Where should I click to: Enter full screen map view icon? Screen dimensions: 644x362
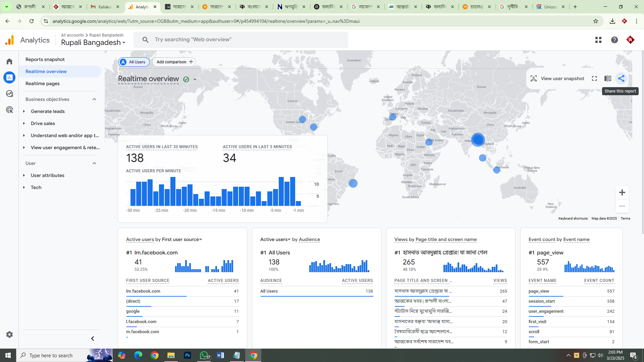[x=594, y=78]
